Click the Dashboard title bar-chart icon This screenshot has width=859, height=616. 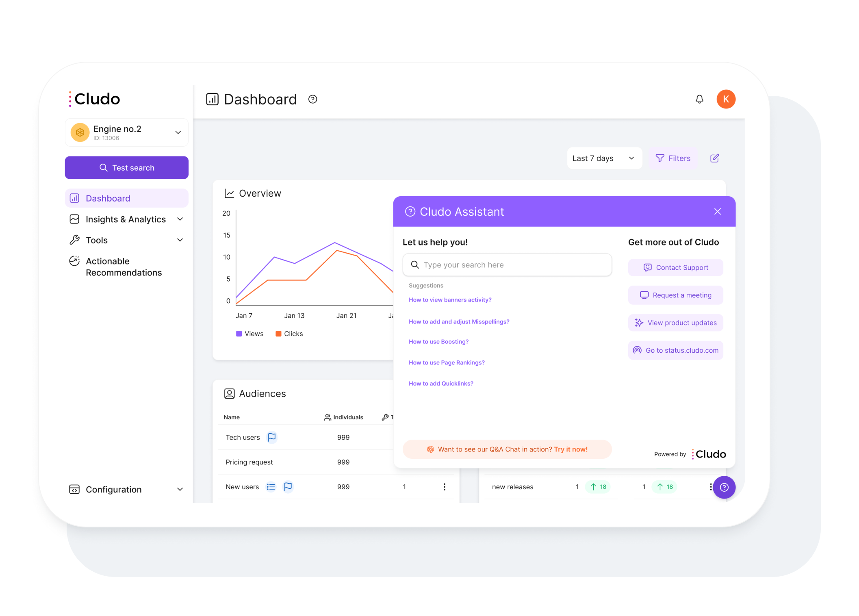[x=212, y=99]
